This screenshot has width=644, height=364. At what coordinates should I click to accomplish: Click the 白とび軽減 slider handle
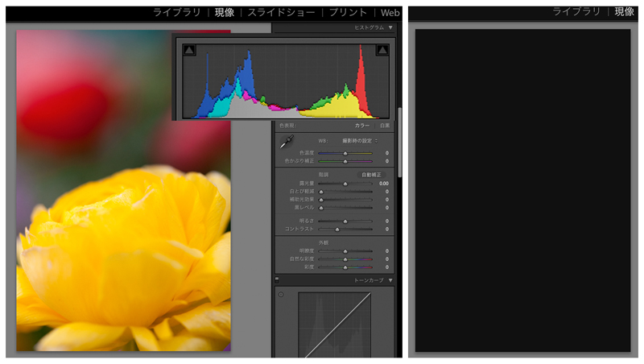pyautogui.click(x=321, y=192)
